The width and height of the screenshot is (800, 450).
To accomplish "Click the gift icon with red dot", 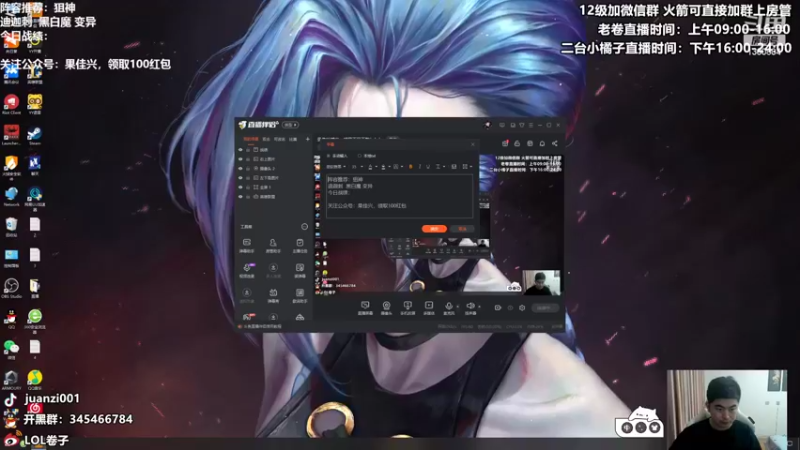I will (505, 143).
